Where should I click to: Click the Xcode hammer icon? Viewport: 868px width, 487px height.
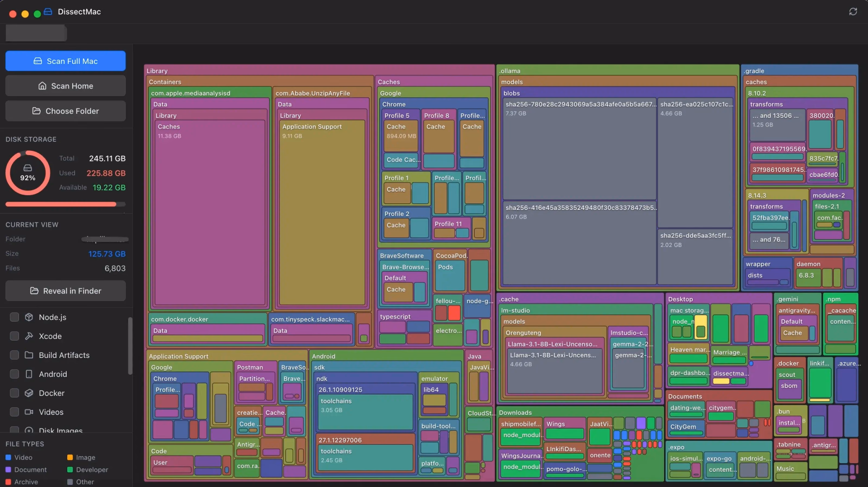(29, 336)
